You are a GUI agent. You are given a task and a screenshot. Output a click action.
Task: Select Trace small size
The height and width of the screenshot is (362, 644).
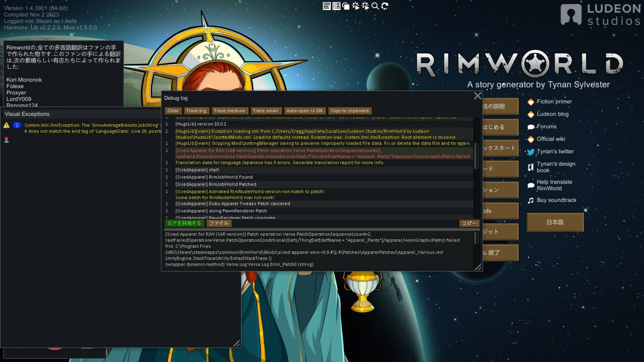pyautogui.click(x=266, y=111)
